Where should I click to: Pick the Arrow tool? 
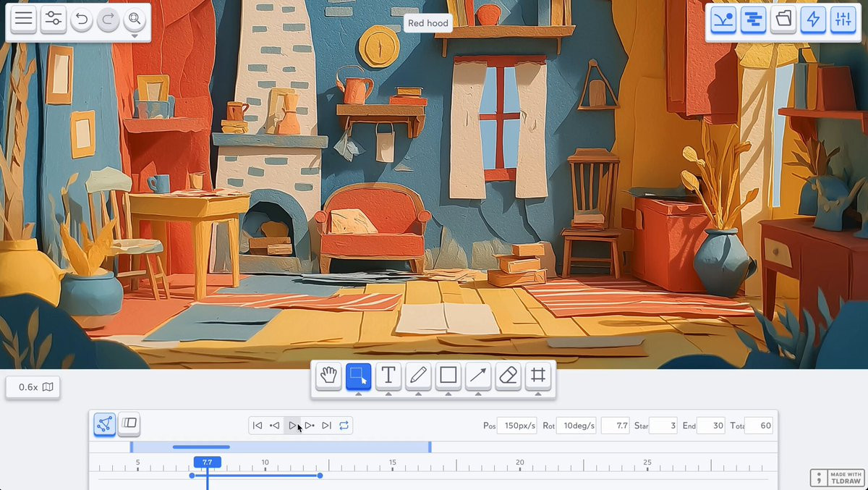[x=478, y=376]
